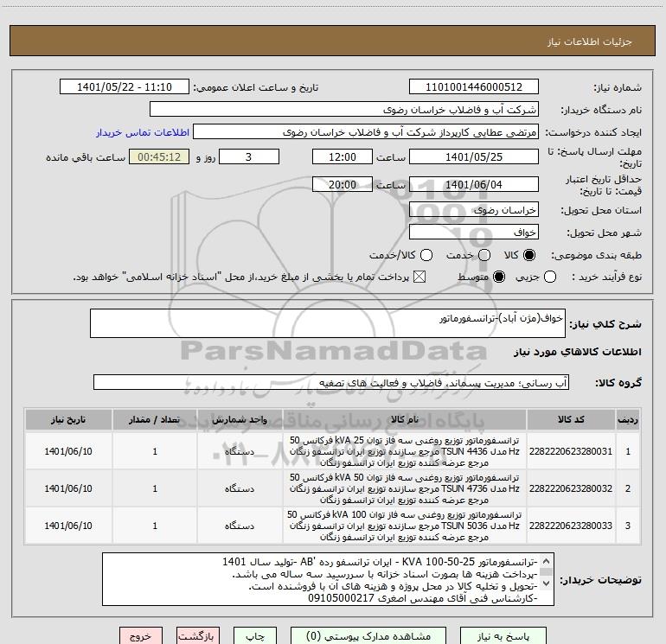Click the delivery city field خواف
666x644 pixels.
[x=474, y=233]
